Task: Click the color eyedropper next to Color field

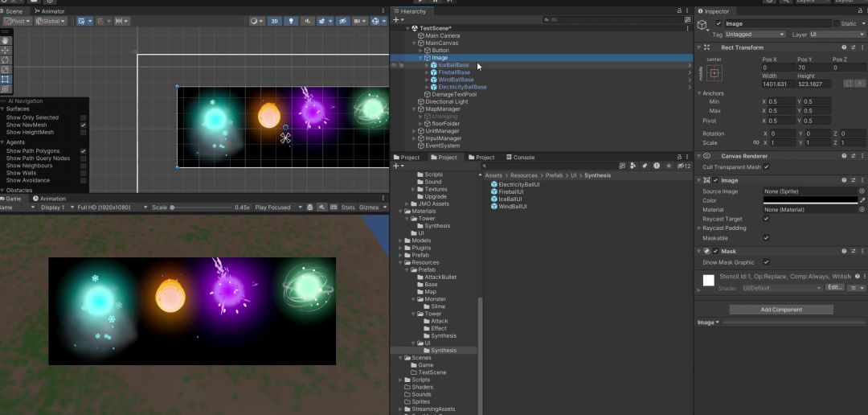Action: [862, 200]
